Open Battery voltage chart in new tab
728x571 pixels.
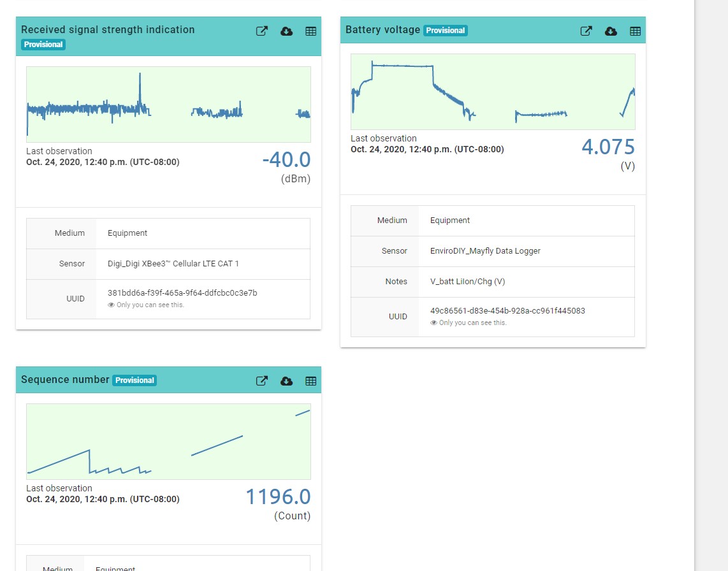[x=586, y=31]
